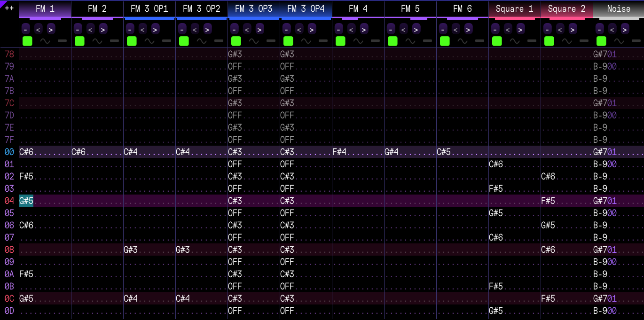The image size is (644, 320).
Task: Select the FM 5 channel header
Action: (x=410, y=8)
